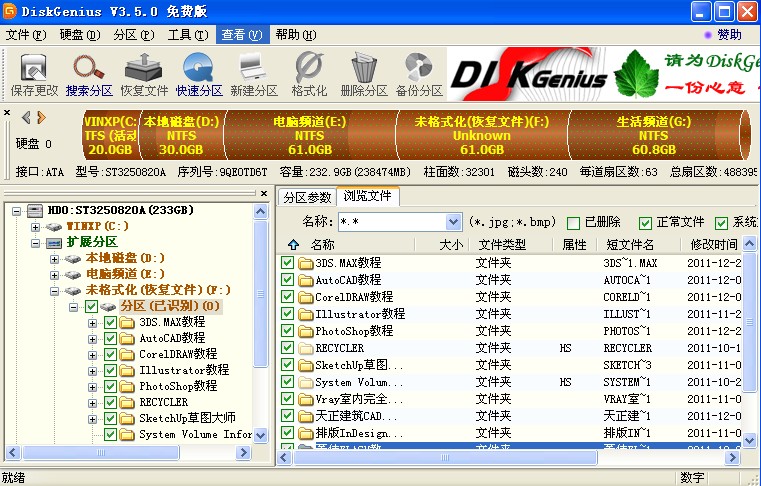Uncheck 分区(已识别)(0) checkbox in tree
Viewport: 761px width, 486px height.
pos(91,306)
